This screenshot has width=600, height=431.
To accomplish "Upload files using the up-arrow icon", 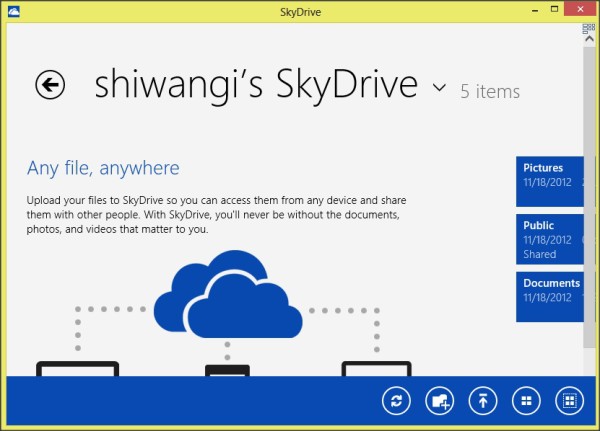I will pos(483,401).
